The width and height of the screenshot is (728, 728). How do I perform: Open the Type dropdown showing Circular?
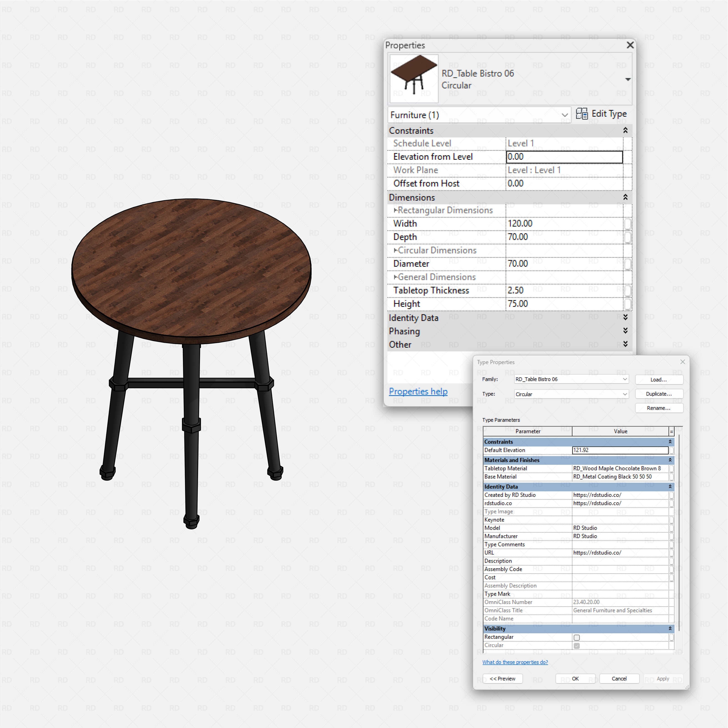click(571, 394)
